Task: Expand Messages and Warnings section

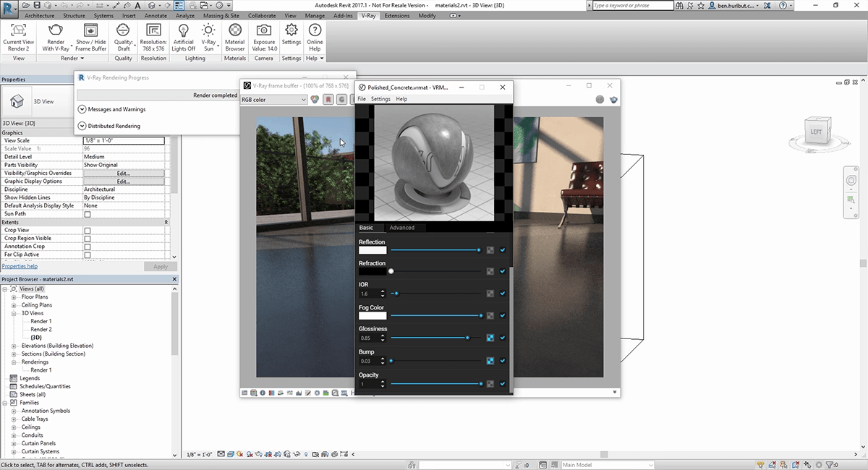Action: (82, 109)
